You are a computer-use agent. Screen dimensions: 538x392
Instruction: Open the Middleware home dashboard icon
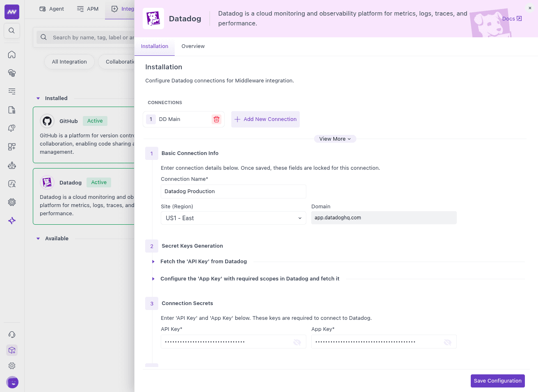click(12, 54)
